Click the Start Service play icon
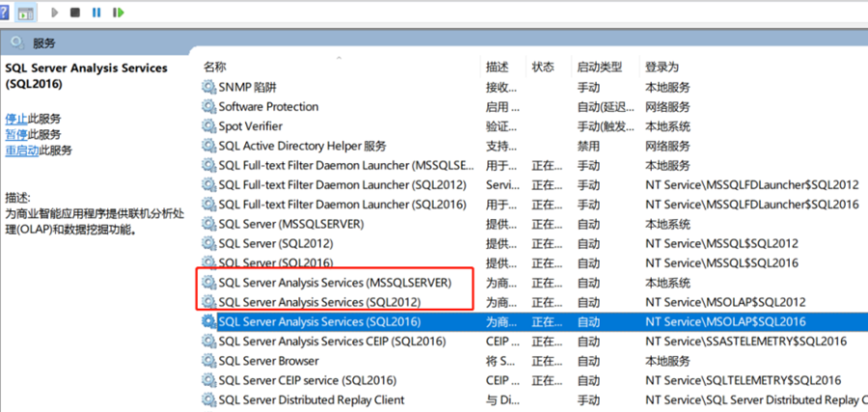868x412 pixels. (x=54, y=13)
